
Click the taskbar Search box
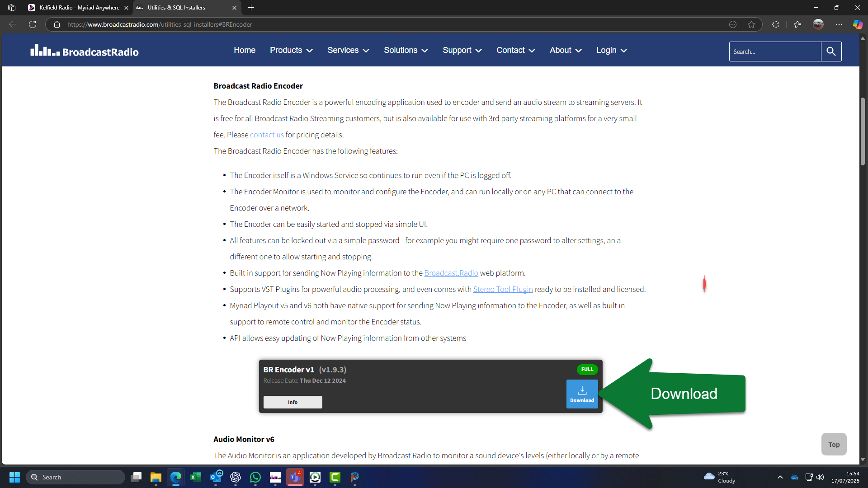coord(75,477)
